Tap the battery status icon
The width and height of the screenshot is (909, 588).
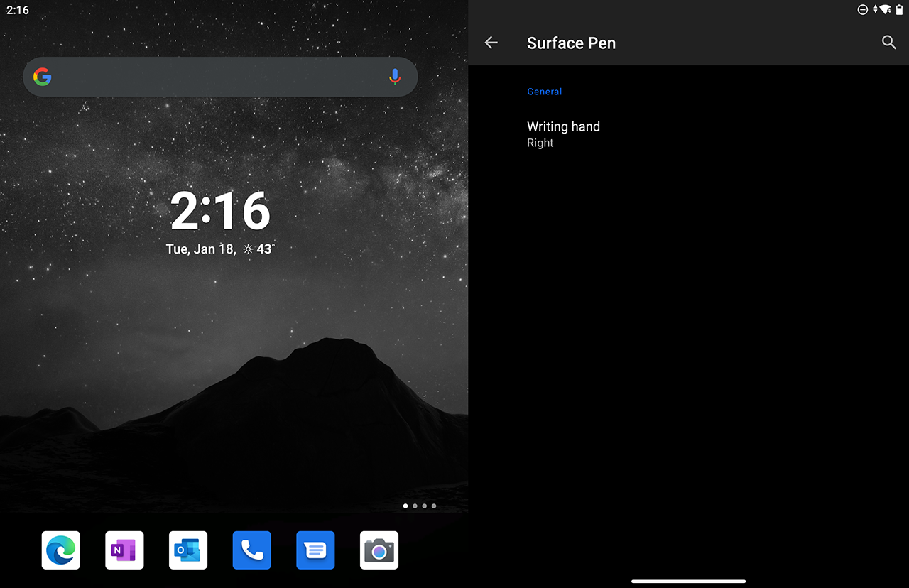[x=898, y=9]
